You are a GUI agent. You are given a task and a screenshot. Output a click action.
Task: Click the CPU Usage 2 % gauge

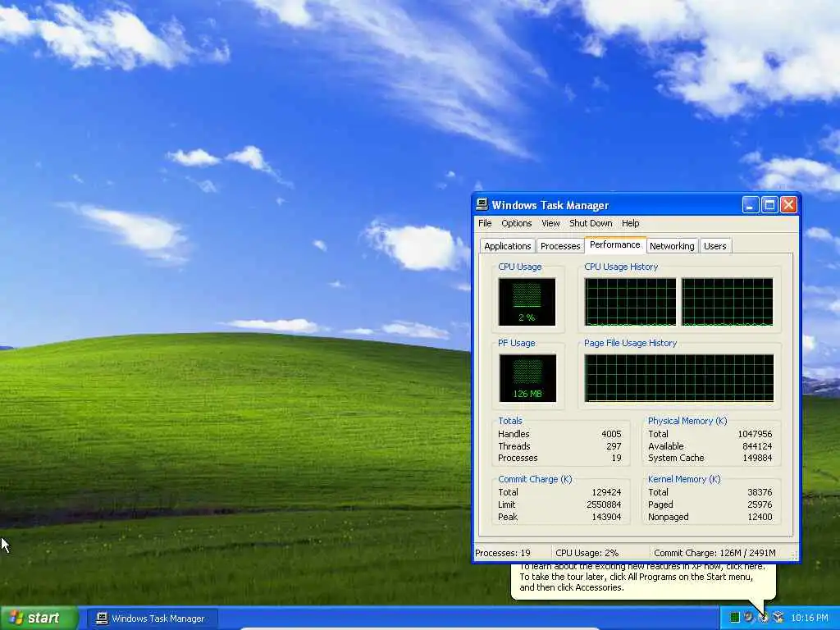527,302
